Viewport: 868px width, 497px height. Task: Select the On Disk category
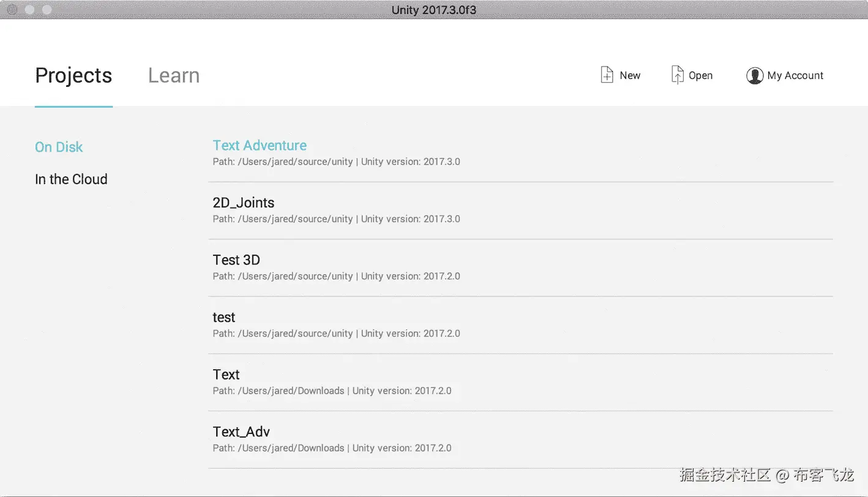tap(59, 147)
